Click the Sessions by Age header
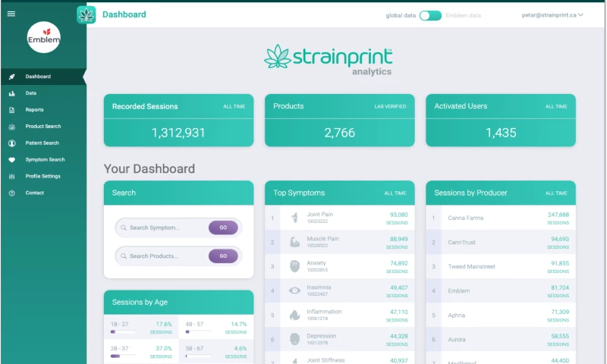This screenshot has width=607, height=364. coord(178,302)
